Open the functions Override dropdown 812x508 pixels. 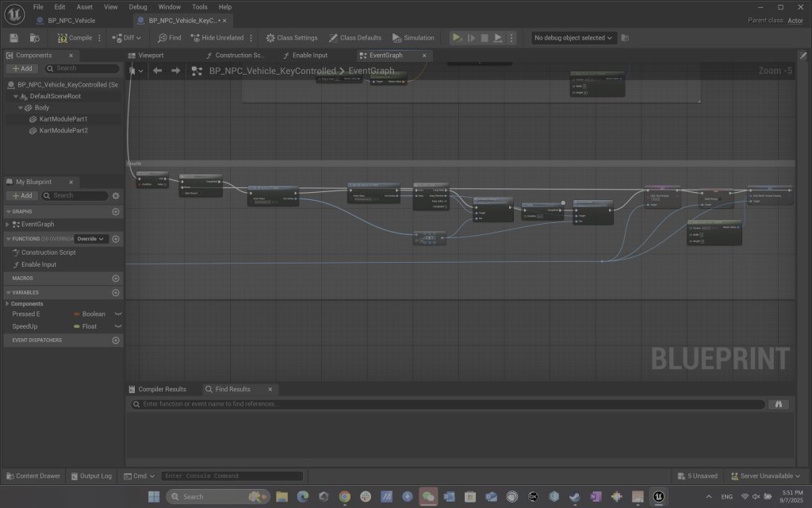pos(90,239)
